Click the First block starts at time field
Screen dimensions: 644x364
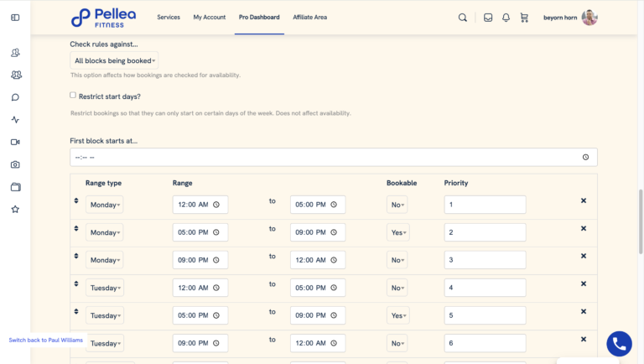(334, 158)
